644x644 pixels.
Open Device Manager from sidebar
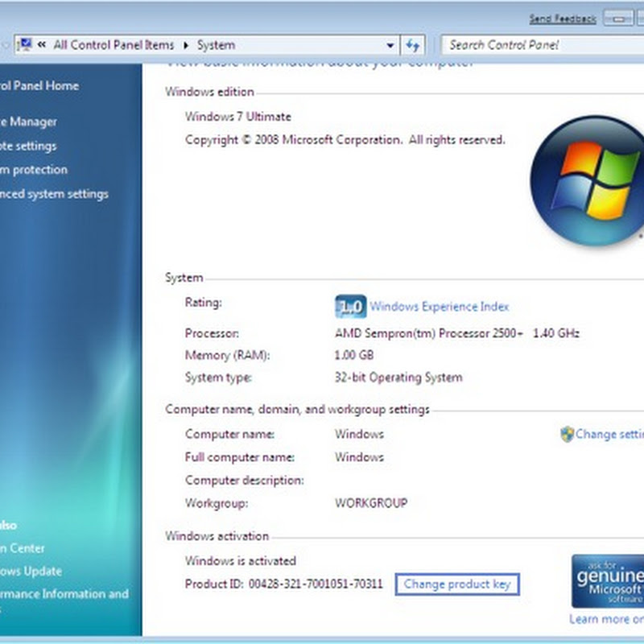click(x=28, y=122)
